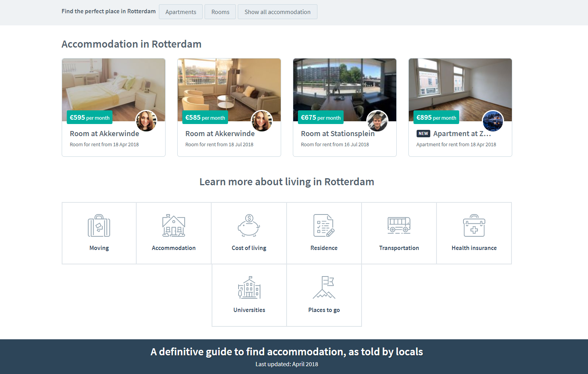Viewport: 588px width, 374px height.
Task: Open the €585 Room at Akkerwinde title
Action: click(220, 134)
